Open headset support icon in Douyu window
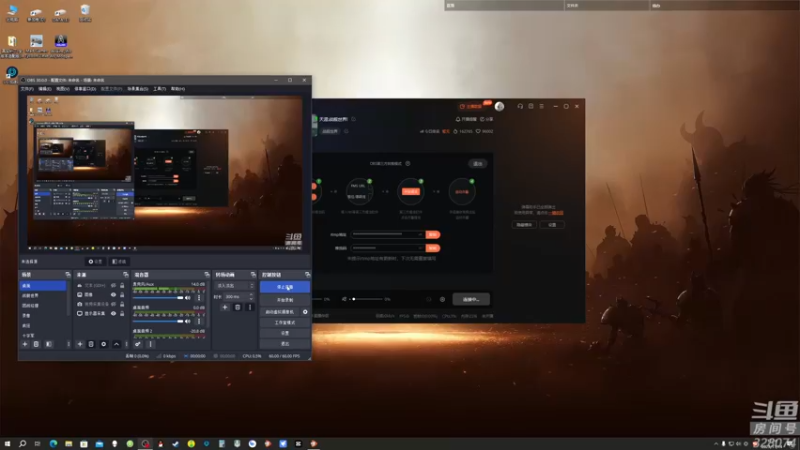The width and height of the screenshot is (800, 450). pos(520,106)
